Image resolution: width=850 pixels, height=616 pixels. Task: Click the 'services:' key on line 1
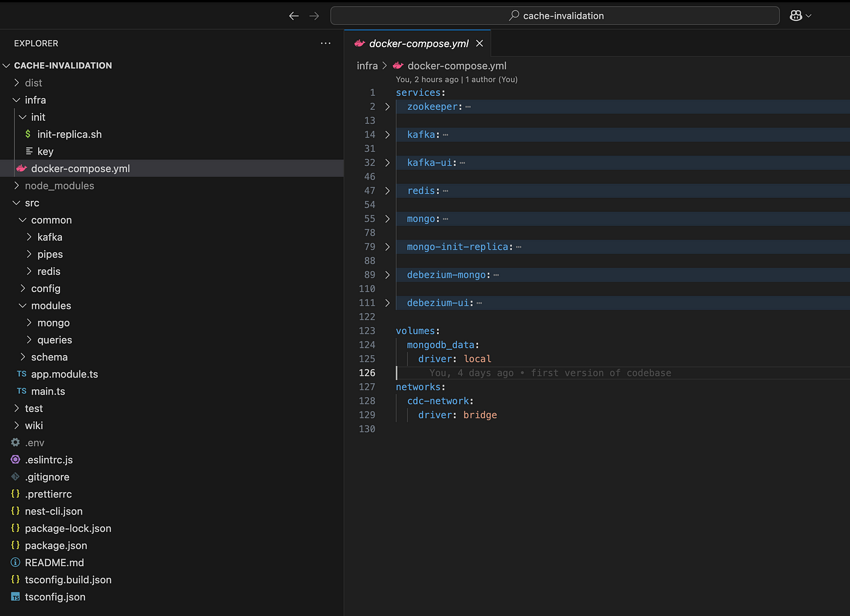[420, 93]
